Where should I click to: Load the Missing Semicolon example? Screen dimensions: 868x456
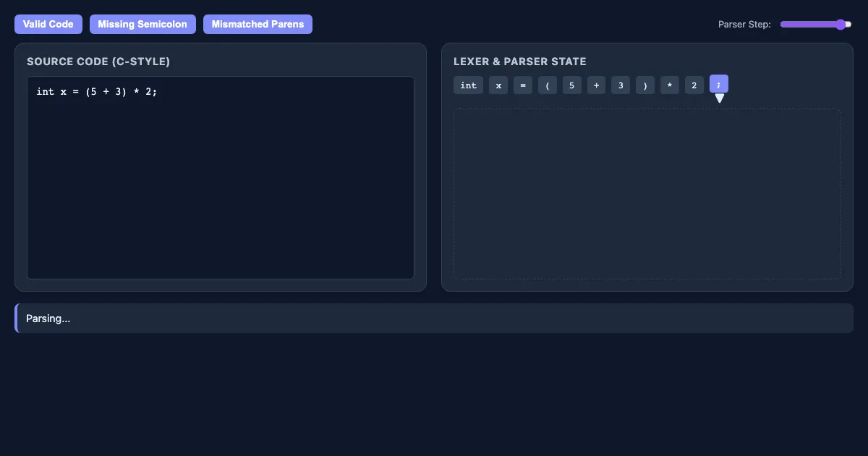142,25
